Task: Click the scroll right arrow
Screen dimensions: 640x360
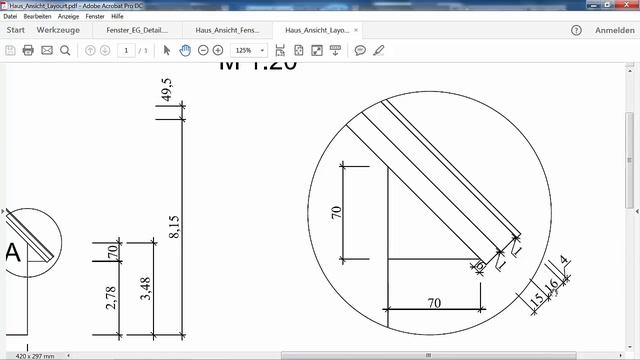Action: [x=620, y=356]
